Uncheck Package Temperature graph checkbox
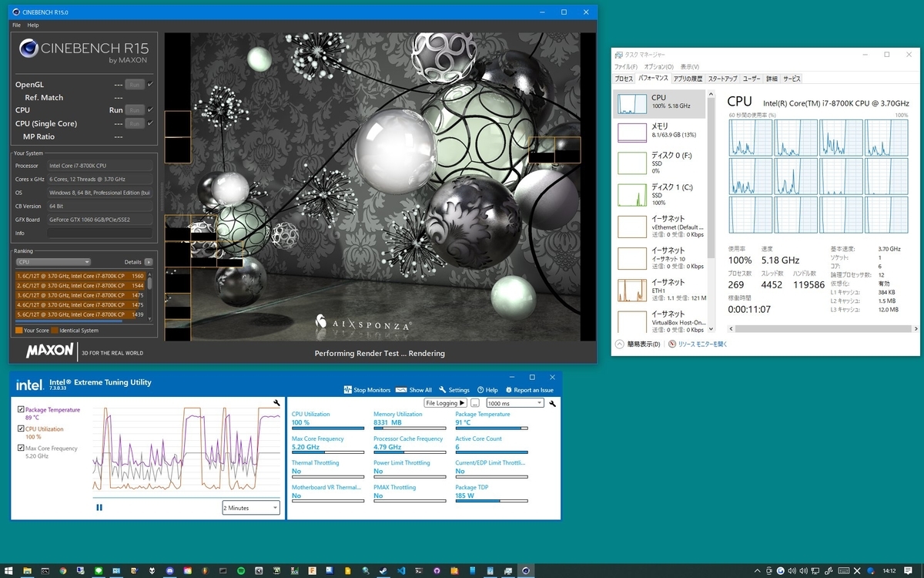 21,410
